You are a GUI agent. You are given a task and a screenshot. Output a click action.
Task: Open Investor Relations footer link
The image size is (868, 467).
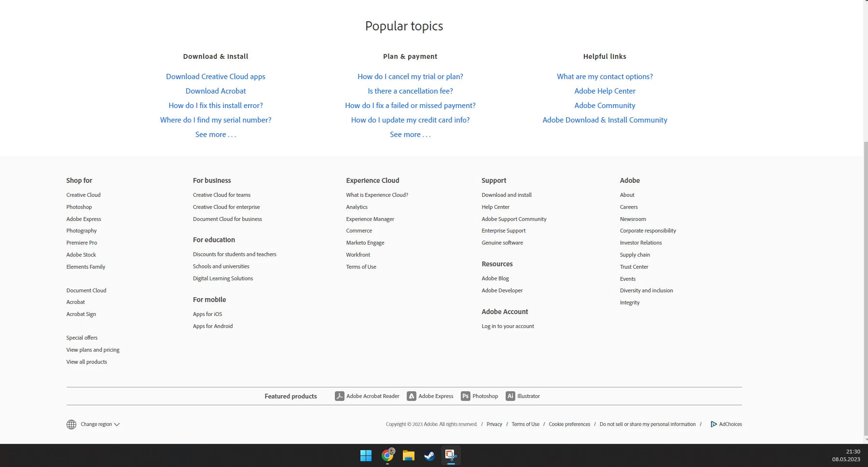pyautogui.click(x=641, y=243)
